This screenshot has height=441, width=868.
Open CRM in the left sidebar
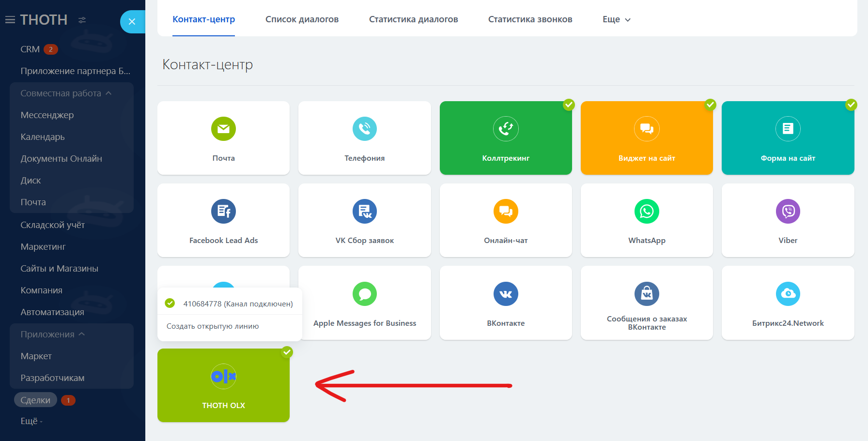[x=30, y=49]
